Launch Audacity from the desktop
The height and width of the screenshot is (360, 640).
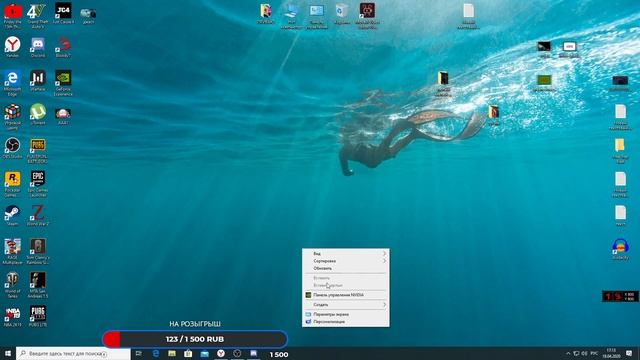(x=620, y=249)
